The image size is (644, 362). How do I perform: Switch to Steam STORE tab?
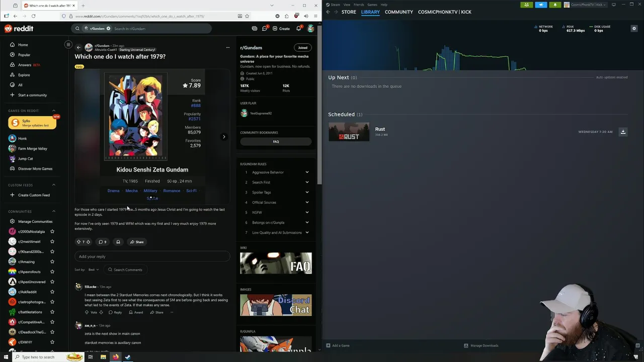pyautogui.click(x=349, y=12)
